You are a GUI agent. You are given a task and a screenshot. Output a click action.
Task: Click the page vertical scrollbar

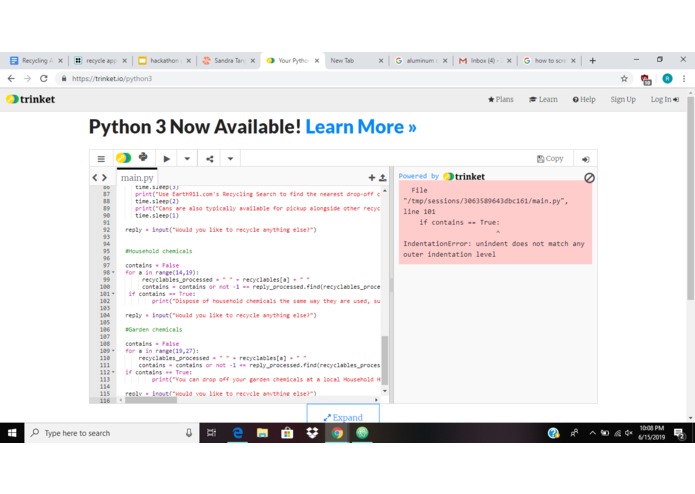pos(690,198)
